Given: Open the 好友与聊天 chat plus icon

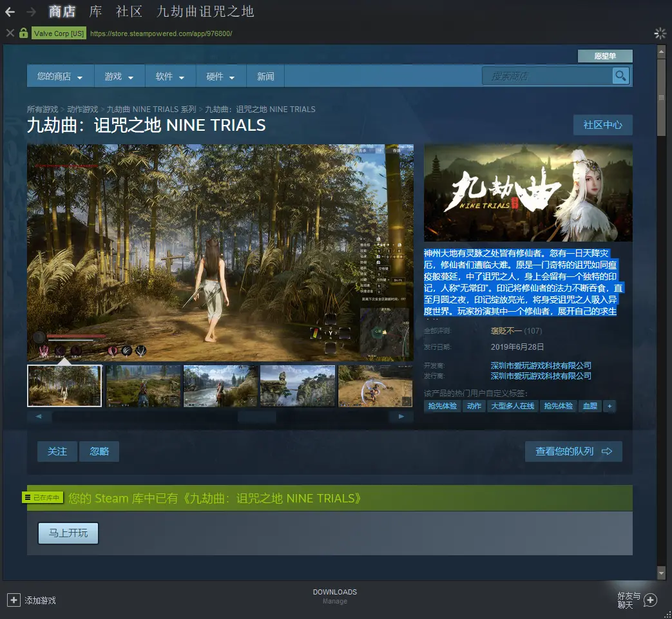Looking at the screenshot, I should click(650, 600).
